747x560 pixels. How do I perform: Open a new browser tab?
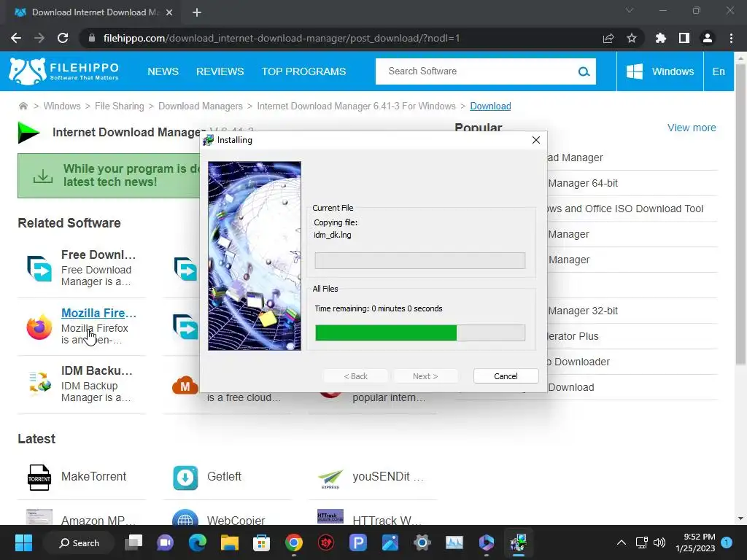point(197,12)
